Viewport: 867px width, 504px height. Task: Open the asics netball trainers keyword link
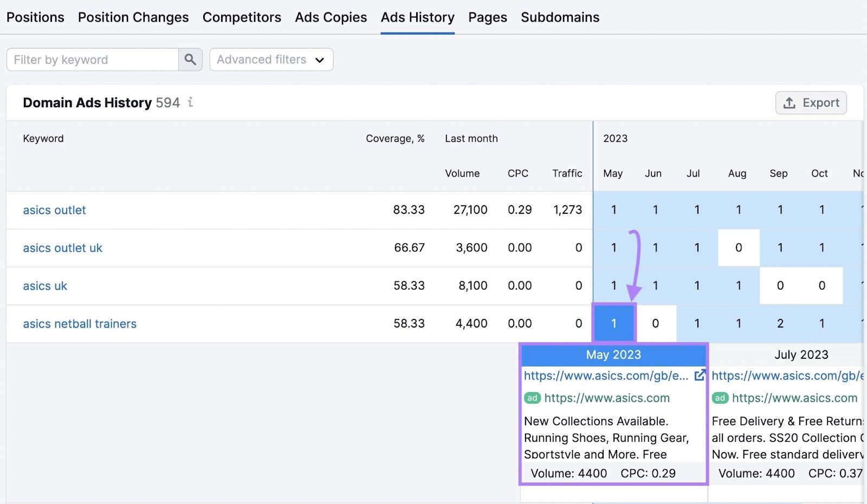coord(79,323)
